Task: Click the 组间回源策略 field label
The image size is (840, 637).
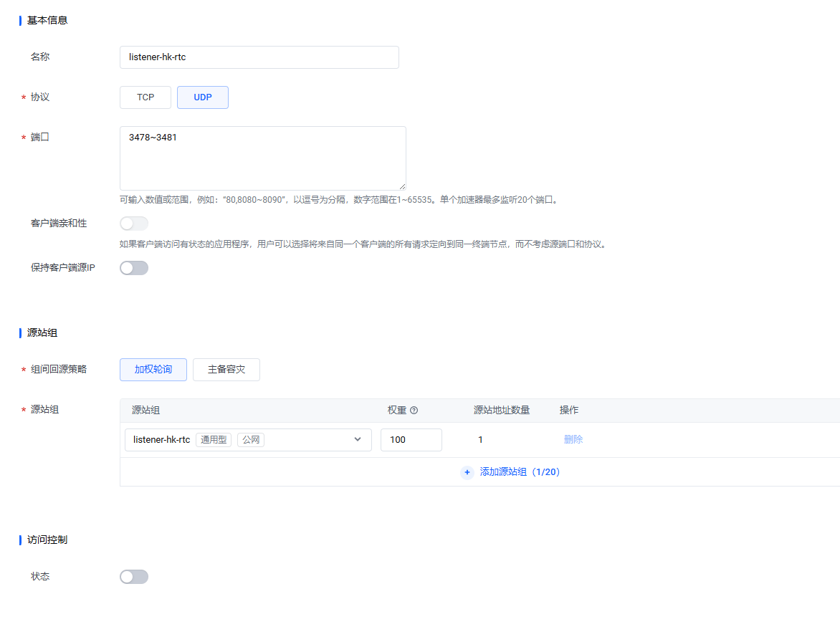Action: pos(58,370)
